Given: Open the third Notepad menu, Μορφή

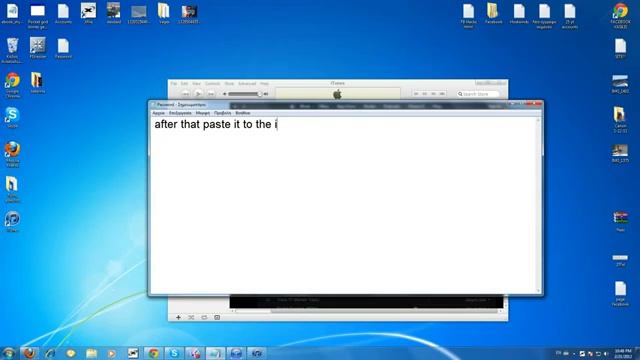Looking at the screenshot, I should [202, 113].
